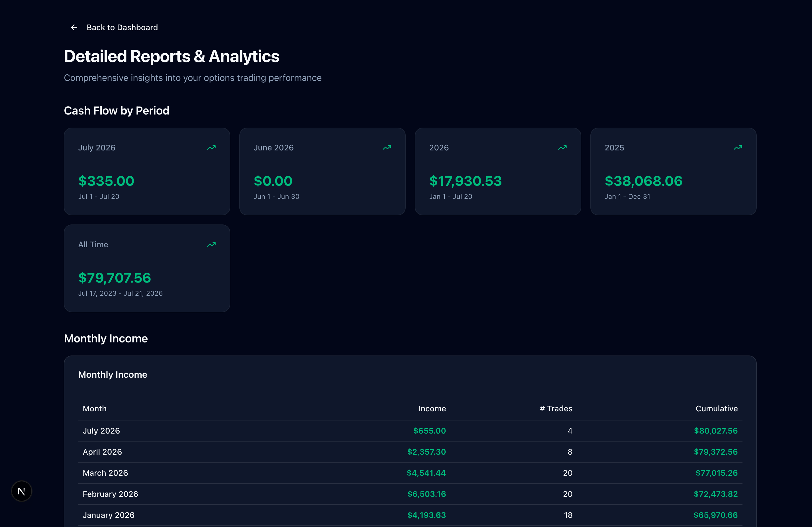Viewport: 812px width, 527px height.
Task: Select the July 2026 row in Monthly Income table
Action: [410, 431]
